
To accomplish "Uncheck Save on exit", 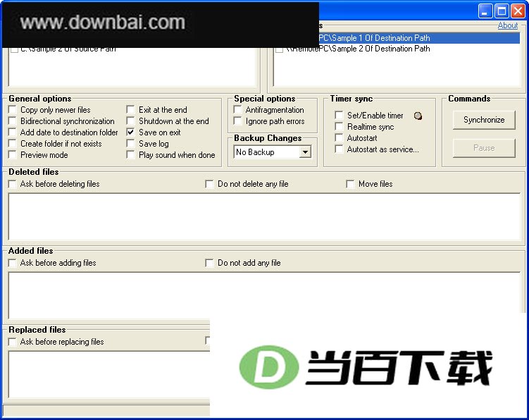I will 130,132.
